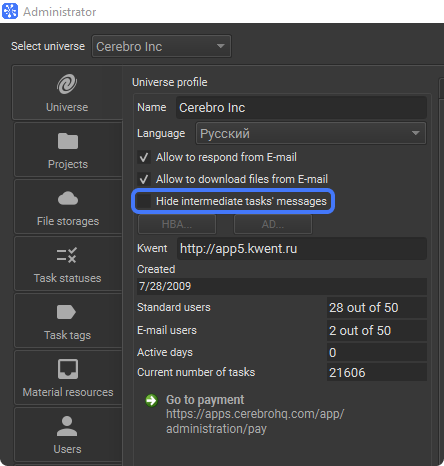Click the E-mail users label
This screenshot has height=466, width=444.
pyautogui.click(x=167, y=330)
